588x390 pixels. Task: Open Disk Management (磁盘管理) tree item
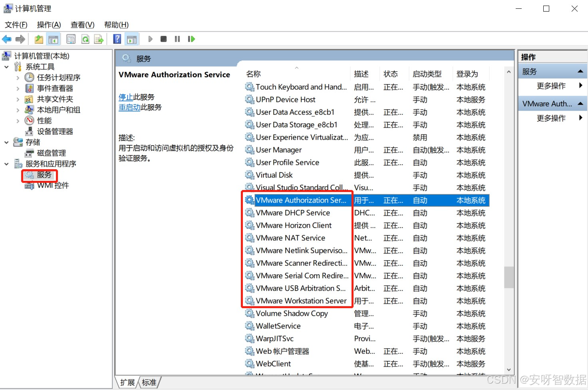coord(52,153)
